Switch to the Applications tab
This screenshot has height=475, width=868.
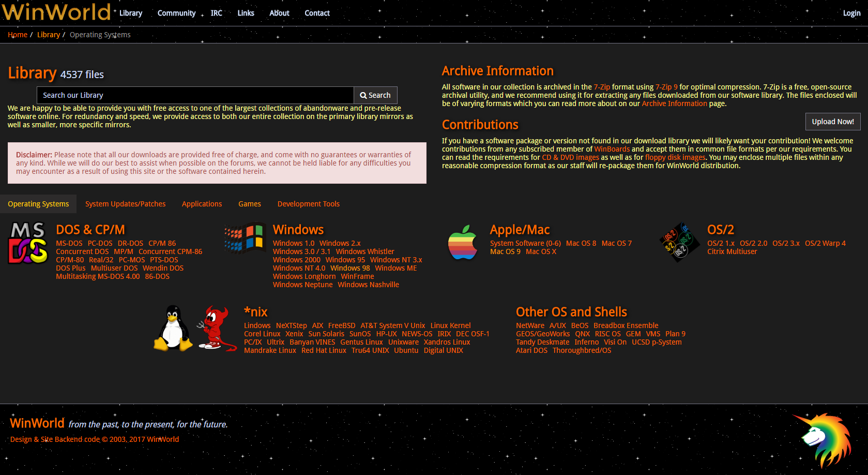[202, 204]
